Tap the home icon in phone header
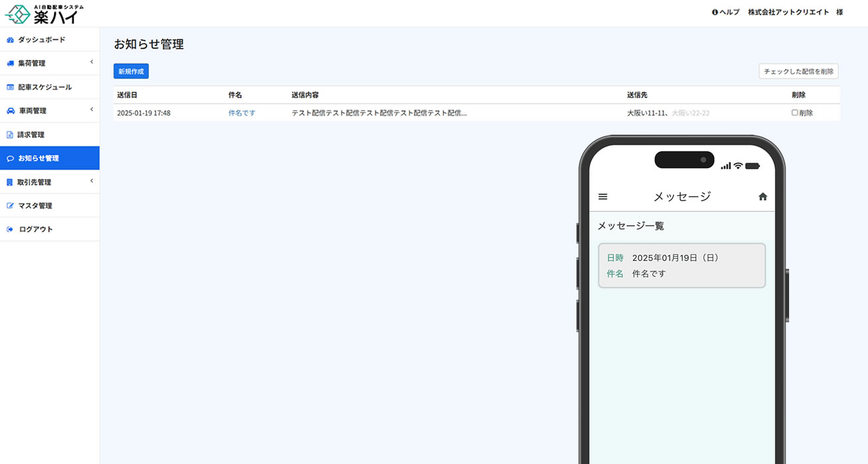The image size is (868, 464). tap(763, 196)
